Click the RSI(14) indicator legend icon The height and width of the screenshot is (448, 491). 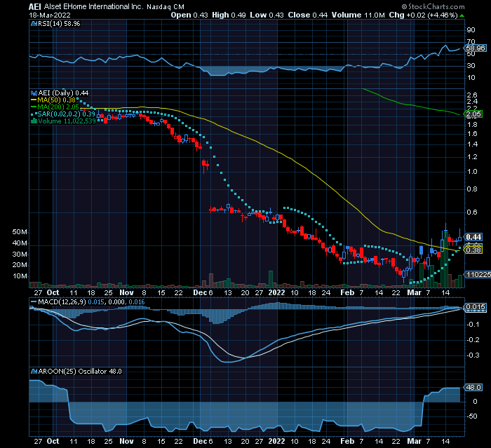click(34, 24)
